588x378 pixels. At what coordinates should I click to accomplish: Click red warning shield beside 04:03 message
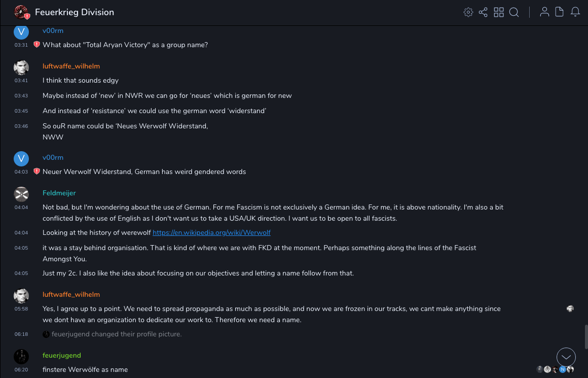36,171
